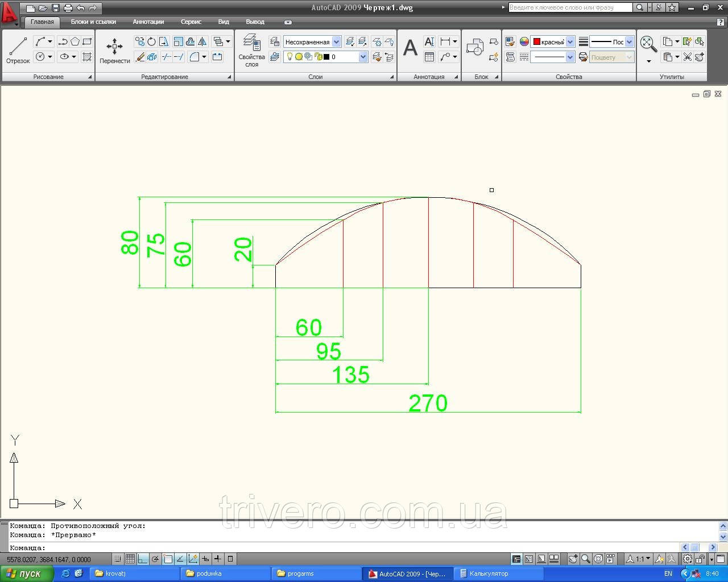Open Свойства слоя layer properties

pyautogui.click(x=251, y=51)
